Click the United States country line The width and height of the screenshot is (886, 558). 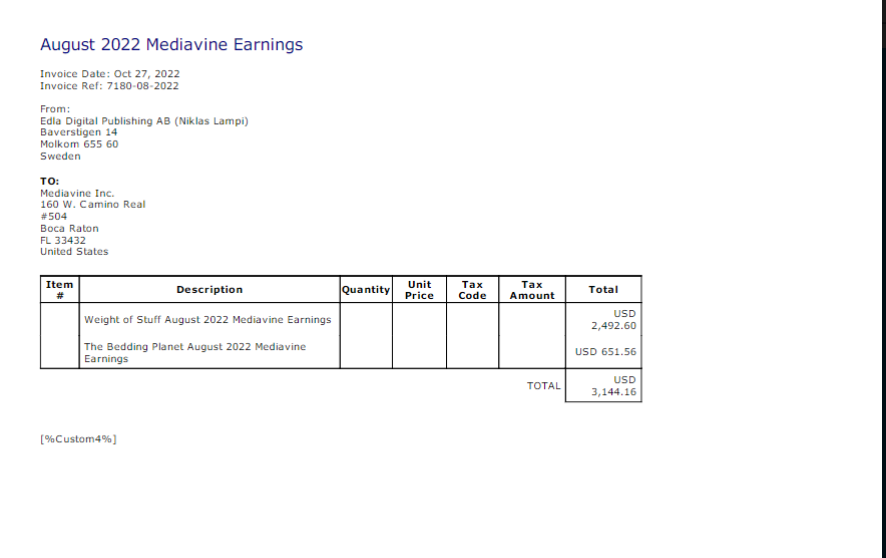74,251
